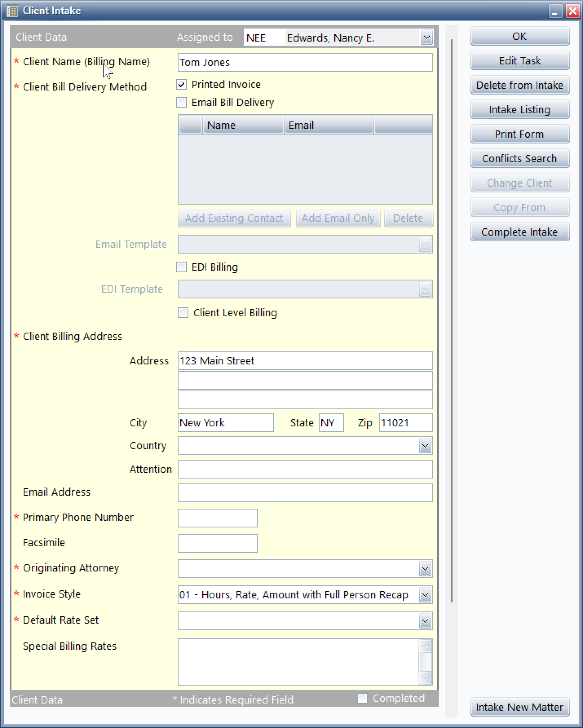The image size is (583, 728).
Task: Click the City field
Action: pyautogui.click(x=226, y=423)
